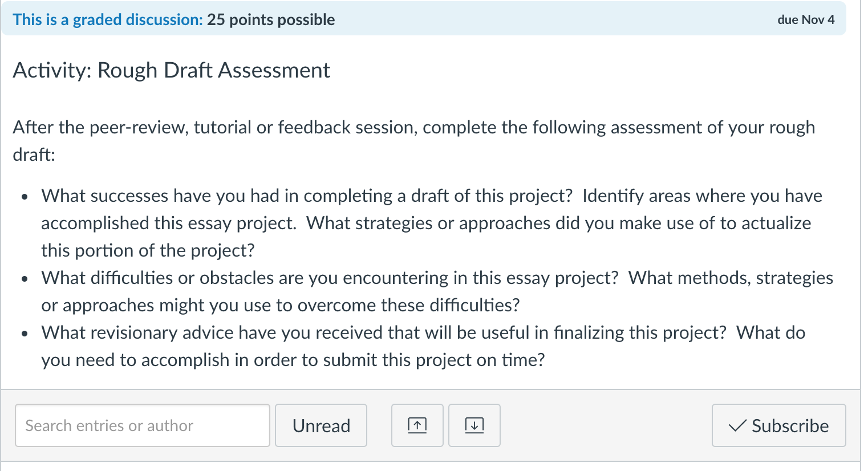Click the checkmark icon inside Subscribe

(737, 426)
